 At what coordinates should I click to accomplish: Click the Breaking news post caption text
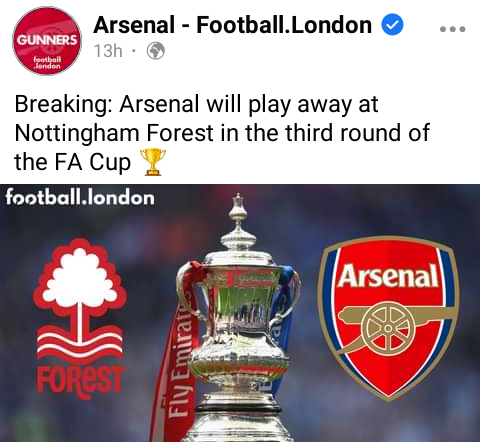[x=222, y=133]
